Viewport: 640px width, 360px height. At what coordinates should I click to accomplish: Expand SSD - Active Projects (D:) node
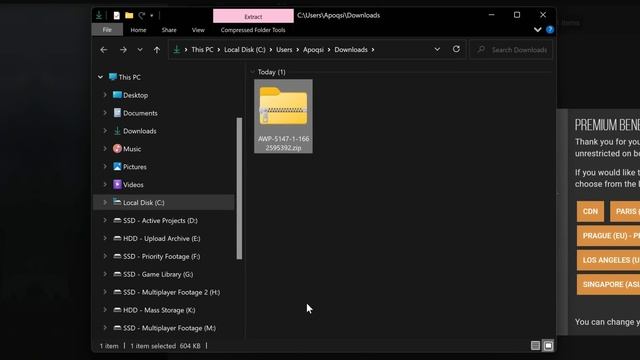tap(105, 220)
